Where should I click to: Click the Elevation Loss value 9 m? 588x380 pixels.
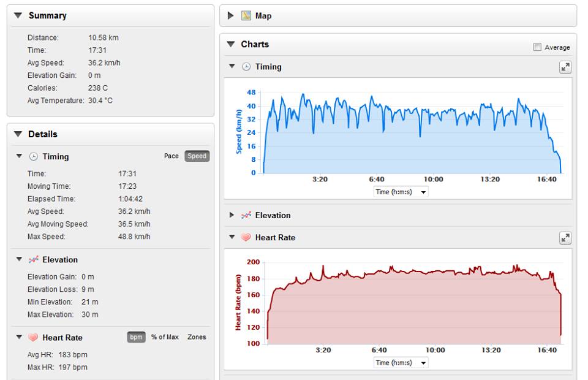88,289
